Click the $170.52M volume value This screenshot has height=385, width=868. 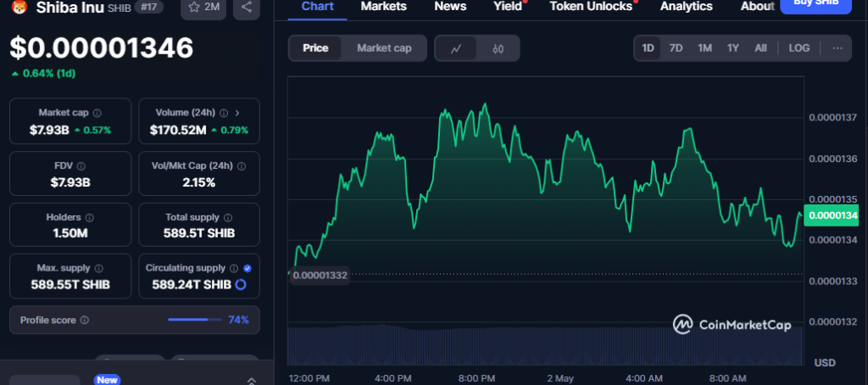click(178, 131)
